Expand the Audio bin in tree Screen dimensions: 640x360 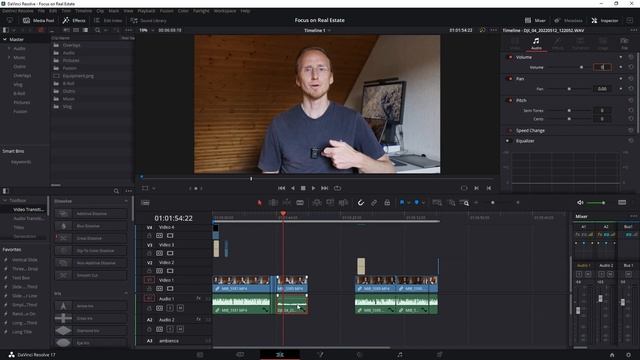(x=9, y=49)
